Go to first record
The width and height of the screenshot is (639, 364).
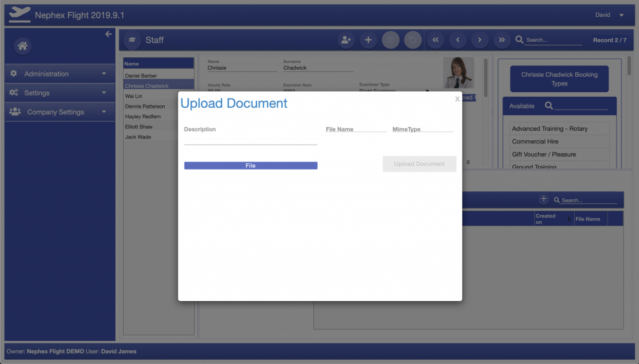click(x=435, y=40)
